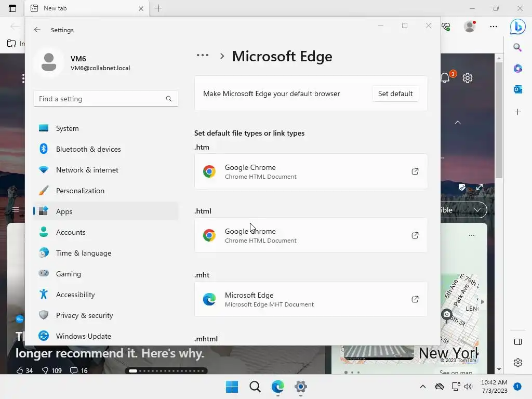Click the hamburger menu on the new tab page
This screenshot has height=399, width=532.
pos(16,210)
